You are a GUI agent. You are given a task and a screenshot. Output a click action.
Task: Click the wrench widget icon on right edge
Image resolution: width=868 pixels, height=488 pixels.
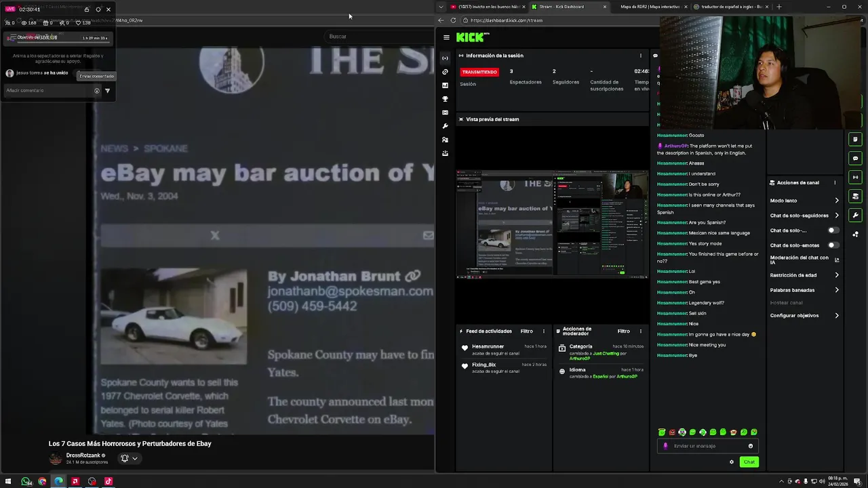click(855, 215)
